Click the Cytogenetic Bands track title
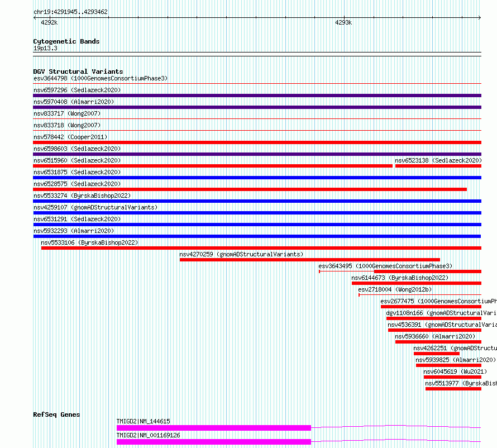The width and height of the screenshot is (497, 448). [66, 41]
